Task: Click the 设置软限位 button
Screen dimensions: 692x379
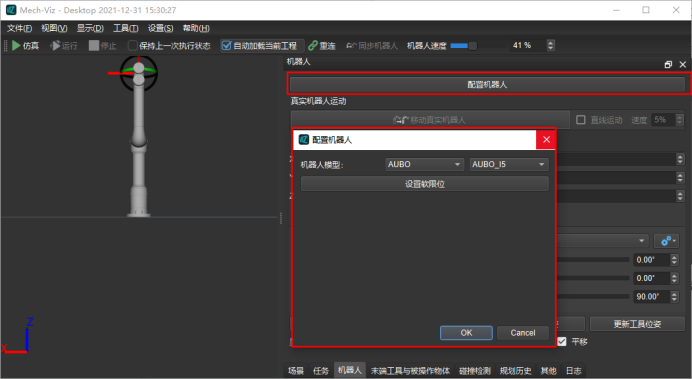Action: pos(425,184)
